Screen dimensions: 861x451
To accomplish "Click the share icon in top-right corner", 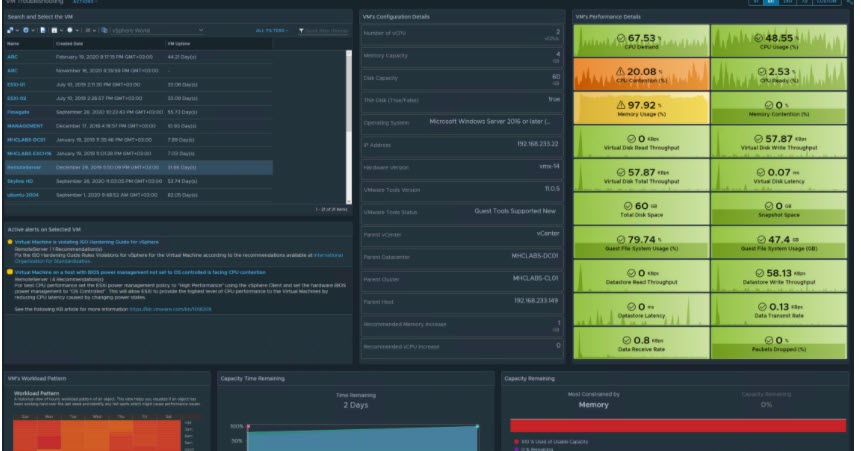I will click(850, 3).
